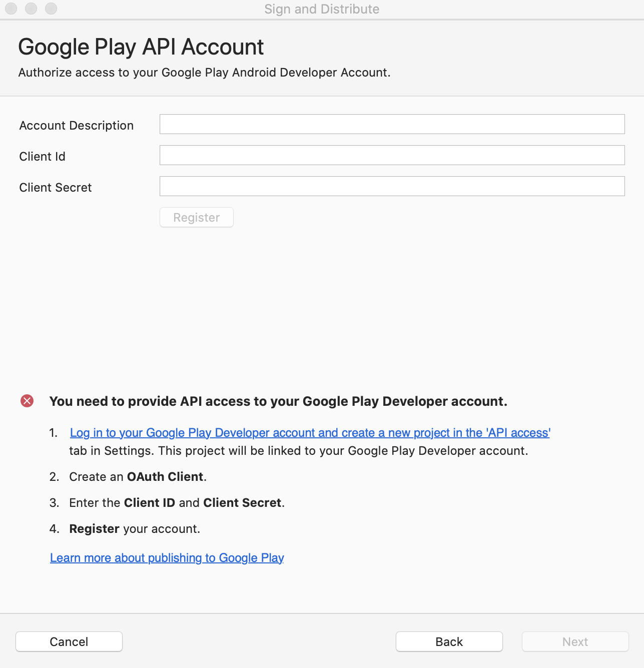The image size is (644, 668).
Task: Click the red error icon
Action: coord(27,401)
